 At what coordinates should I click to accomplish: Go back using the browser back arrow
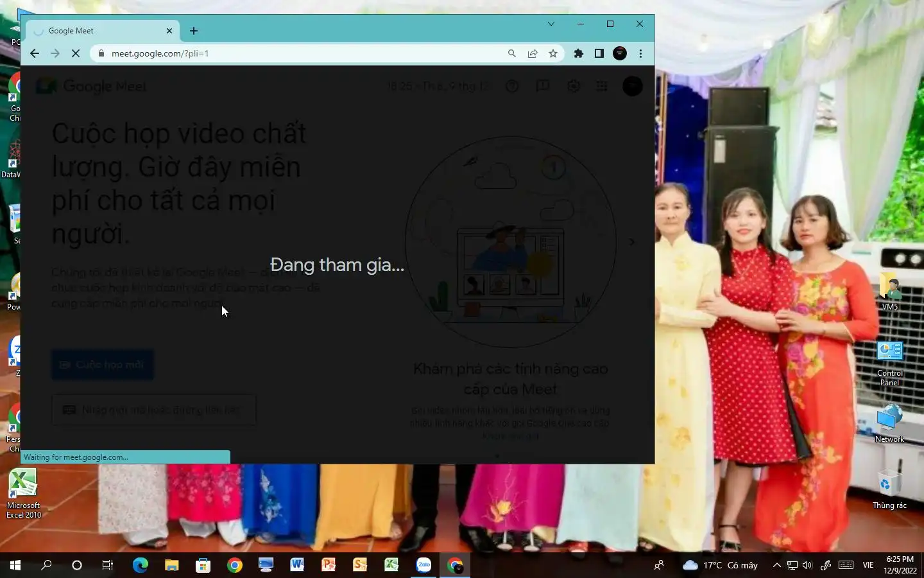coord(35,53)
